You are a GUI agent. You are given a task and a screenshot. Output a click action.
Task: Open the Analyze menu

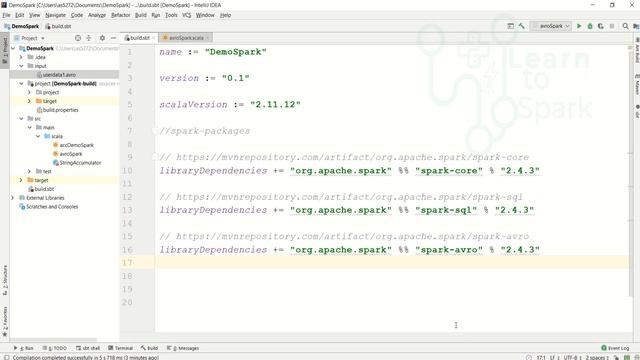[x=97, y=15]
